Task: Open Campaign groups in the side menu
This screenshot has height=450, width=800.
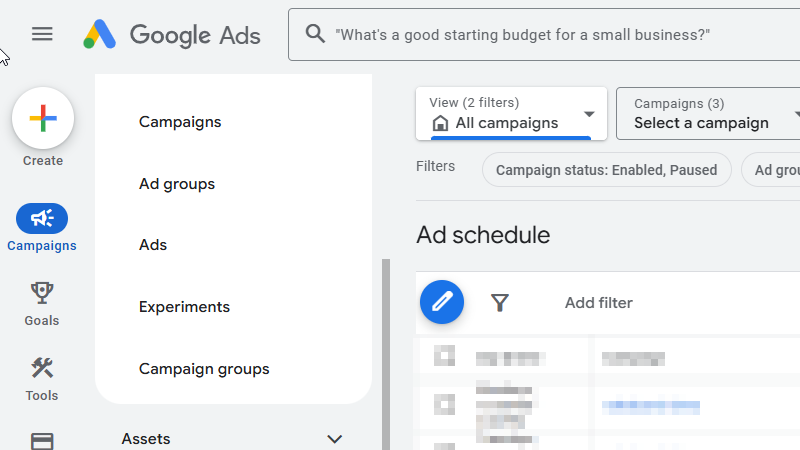Action: tap(204, 369)
